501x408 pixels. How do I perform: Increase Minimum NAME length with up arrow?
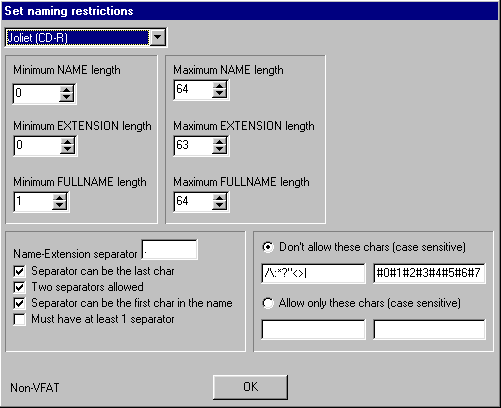pos(66,90)
